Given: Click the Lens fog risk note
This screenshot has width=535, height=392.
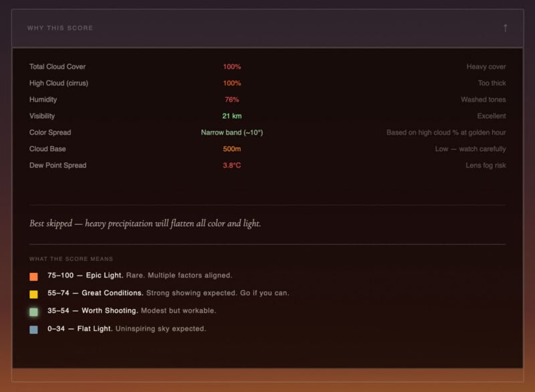Looking at the screenshot, I should coord(486,165).
